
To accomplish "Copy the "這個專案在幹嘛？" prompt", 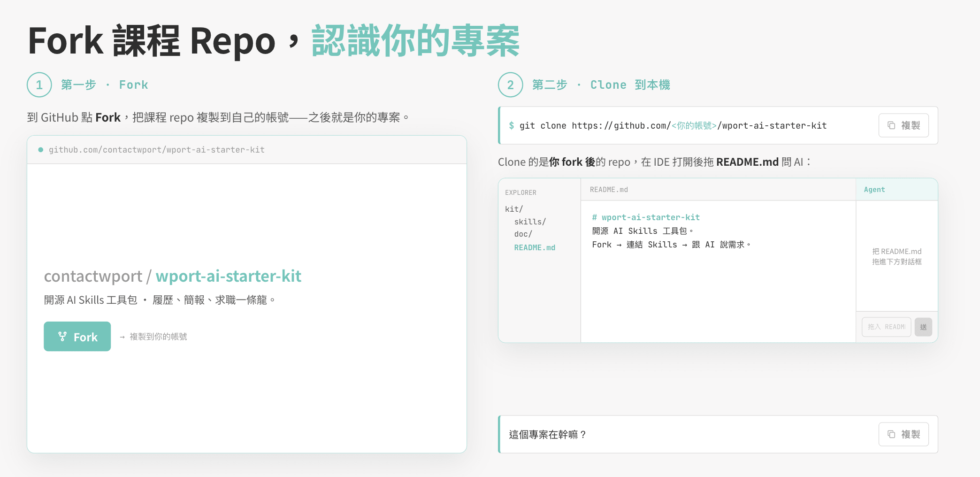I will (x=903, y=434).
